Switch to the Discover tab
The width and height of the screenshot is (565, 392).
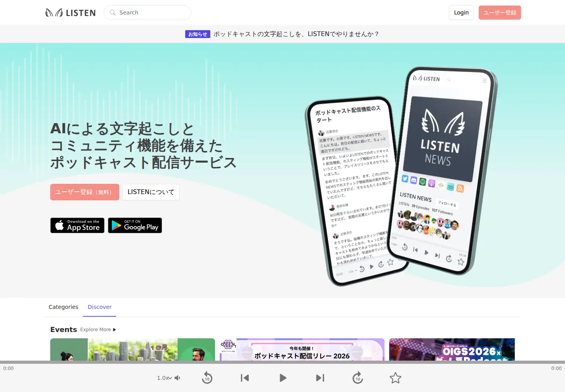(x=100, y=307)
